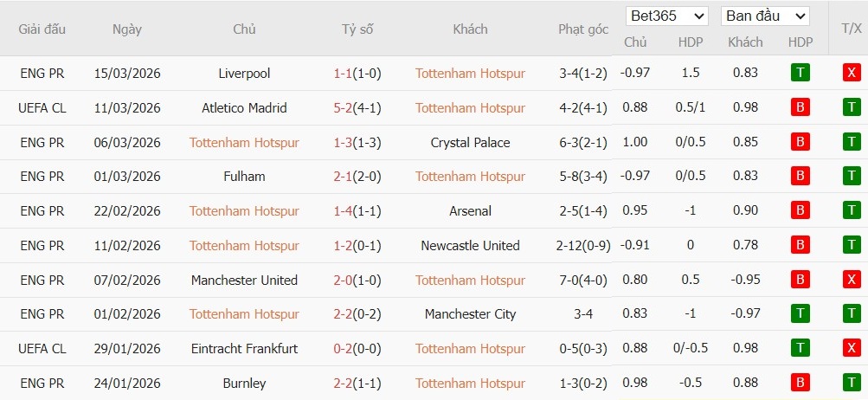Click the Phạt góc column header
The width and height of the screenshot is (868, 400).
pos(583,29)
